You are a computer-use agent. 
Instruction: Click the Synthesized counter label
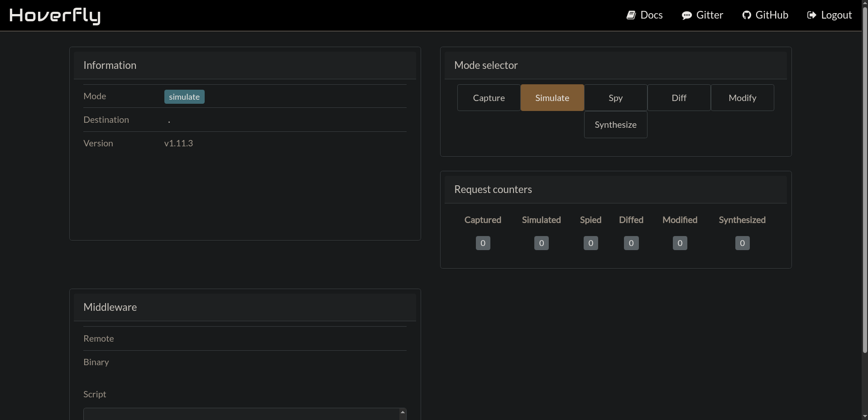click(x=742, y=220)
